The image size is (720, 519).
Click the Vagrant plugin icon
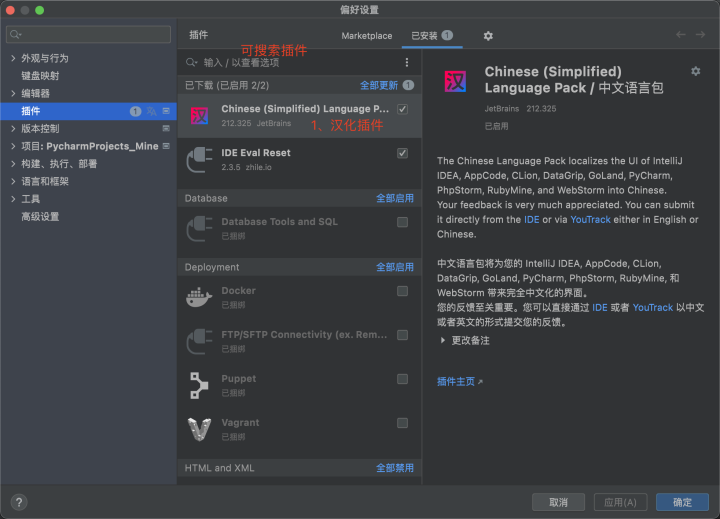(x=199, y=429)
